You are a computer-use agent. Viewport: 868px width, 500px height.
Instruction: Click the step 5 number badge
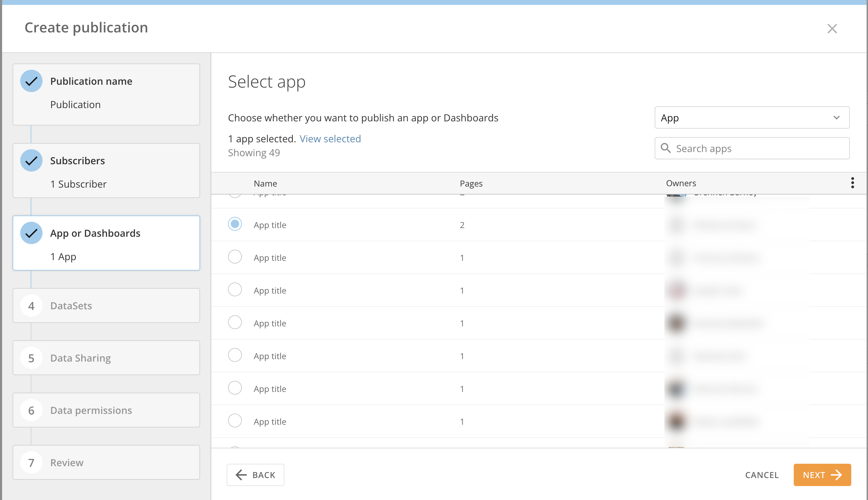31,358
